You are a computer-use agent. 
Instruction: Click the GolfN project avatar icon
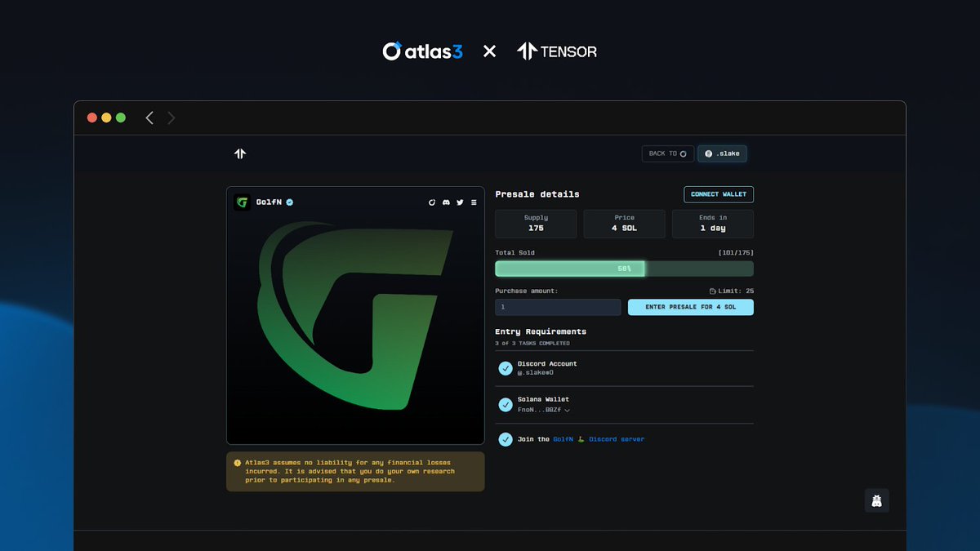[243, 202]
